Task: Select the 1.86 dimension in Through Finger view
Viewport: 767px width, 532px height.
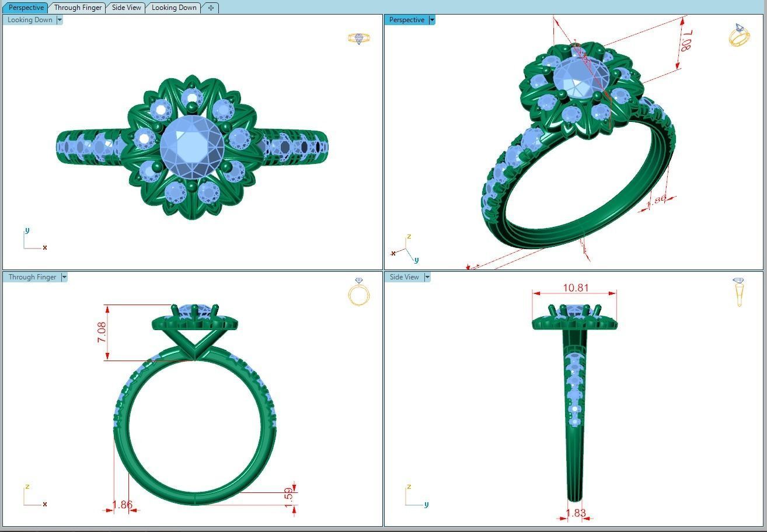Action: (x=122, y=505)
